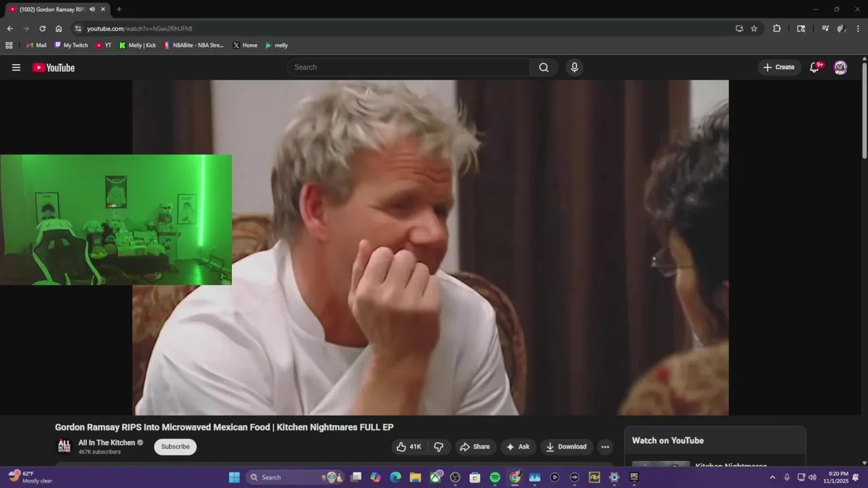This screenshot has width=868, height=488.
Task: Like the Gordon Ramsay video
Action: (409, 447)
